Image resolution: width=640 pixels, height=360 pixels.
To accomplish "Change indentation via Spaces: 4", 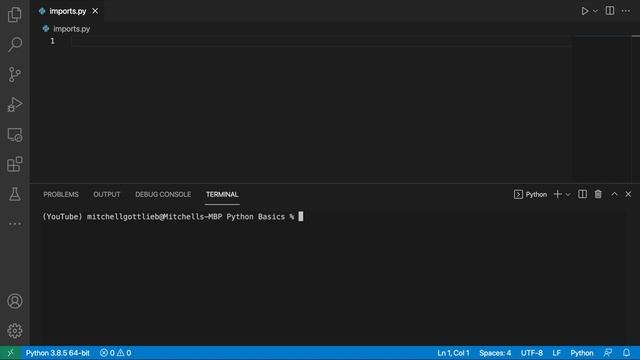I will pos(495,353).
